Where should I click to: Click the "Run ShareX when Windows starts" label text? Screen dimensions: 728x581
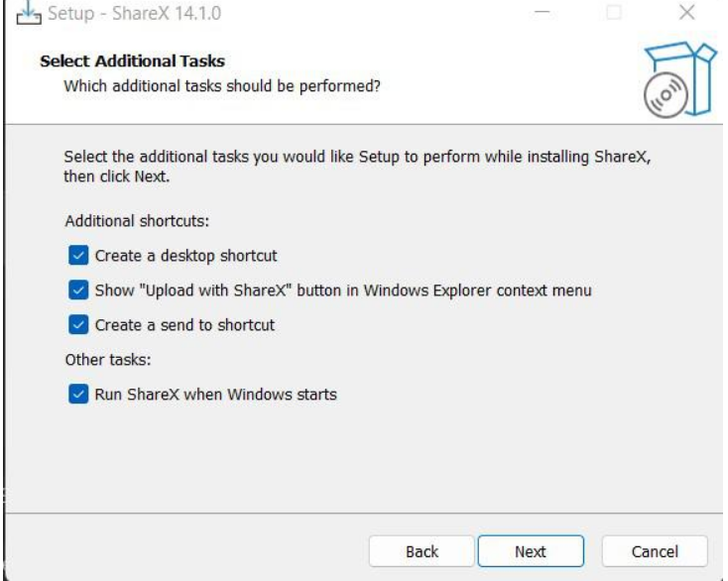(215, 395)
